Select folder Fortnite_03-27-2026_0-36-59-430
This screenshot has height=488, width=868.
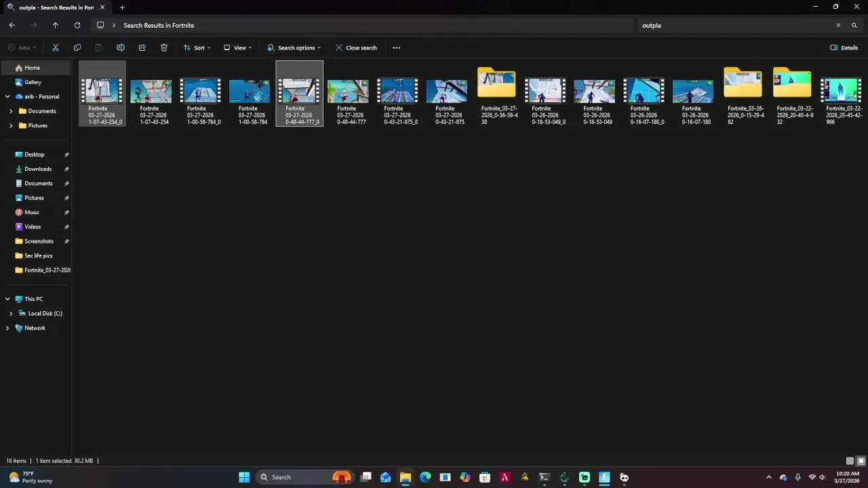coord(496,94)
